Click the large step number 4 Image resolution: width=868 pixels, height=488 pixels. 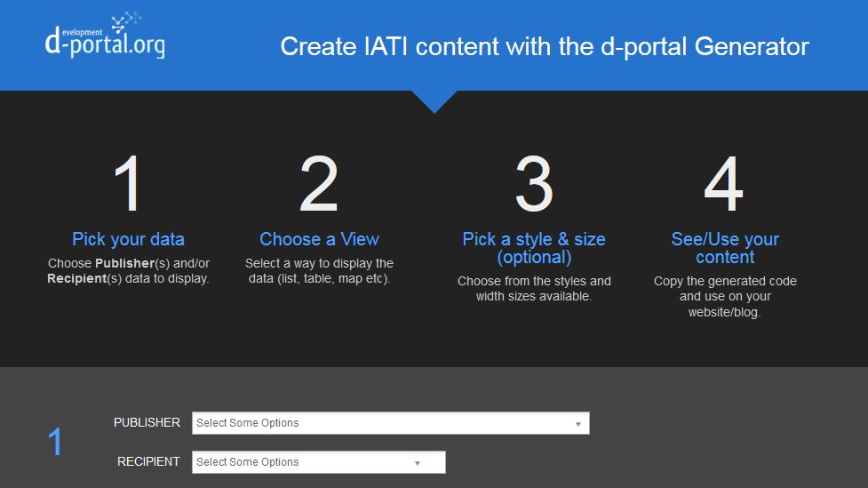click(723, 183)
